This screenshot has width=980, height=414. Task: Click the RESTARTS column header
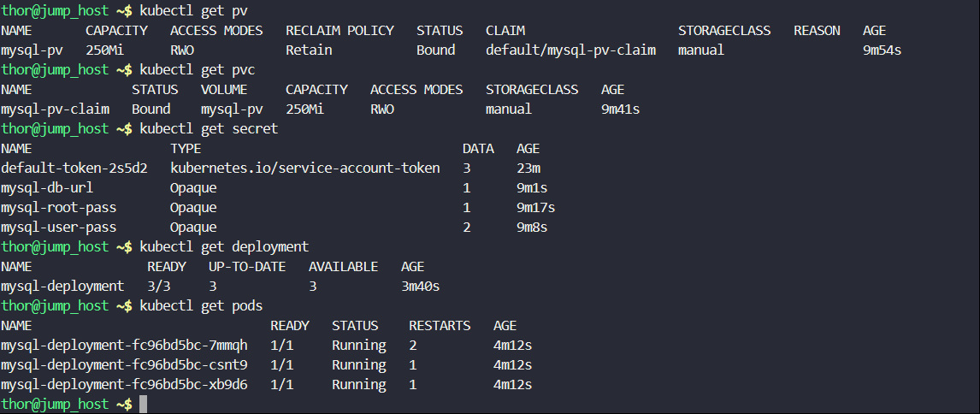[440, 325]
